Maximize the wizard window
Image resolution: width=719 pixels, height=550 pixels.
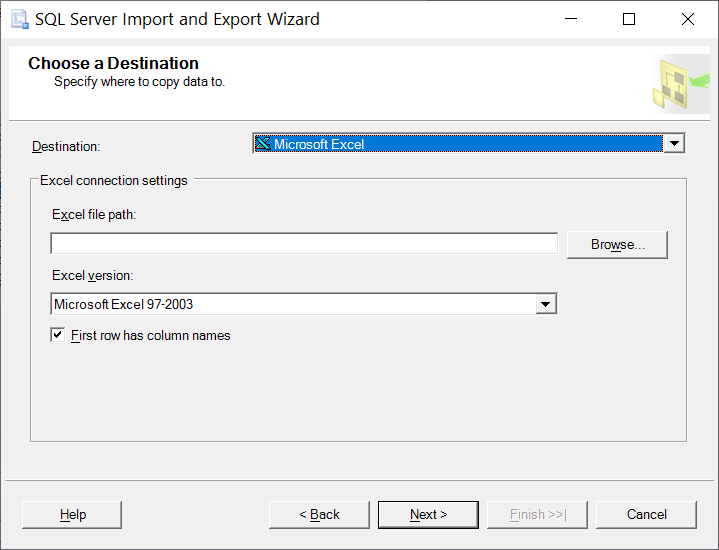pos(629,19)
